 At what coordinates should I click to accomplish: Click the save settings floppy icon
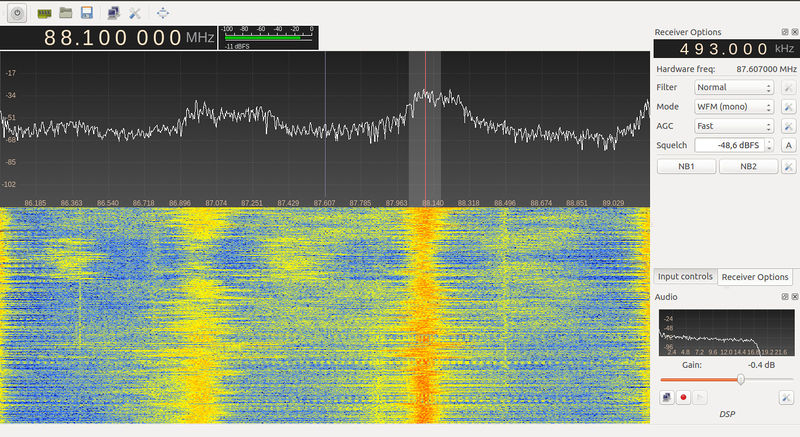tap(87, 12)
